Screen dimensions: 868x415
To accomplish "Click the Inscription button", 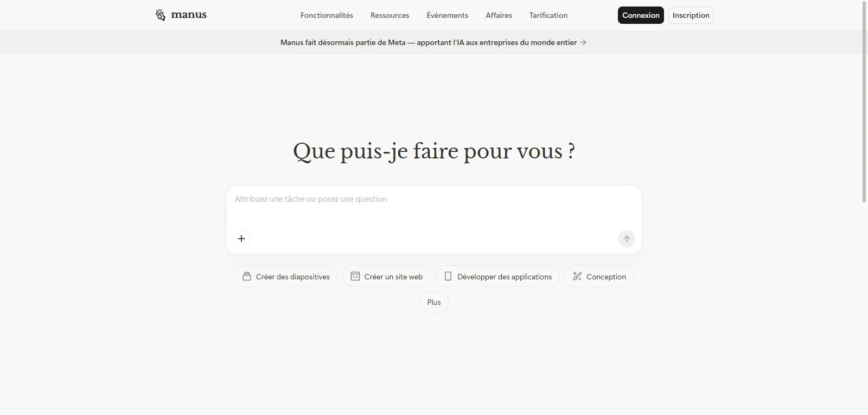I will [x=691, y=15].
